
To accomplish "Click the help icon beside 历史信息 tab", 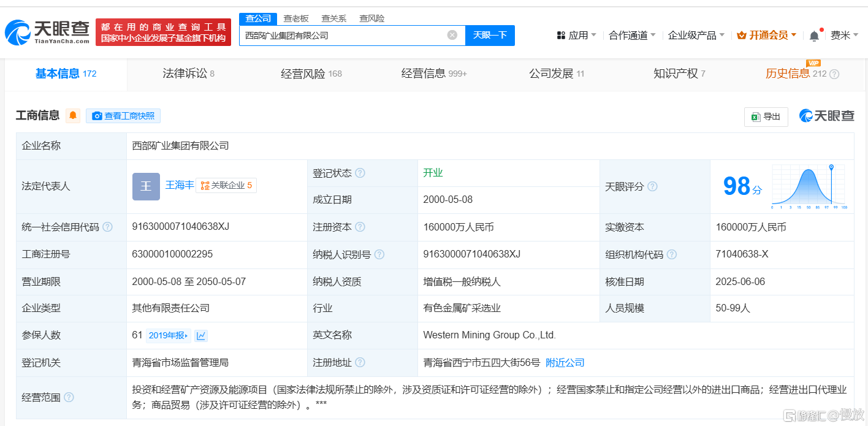I will pos(834,74).
